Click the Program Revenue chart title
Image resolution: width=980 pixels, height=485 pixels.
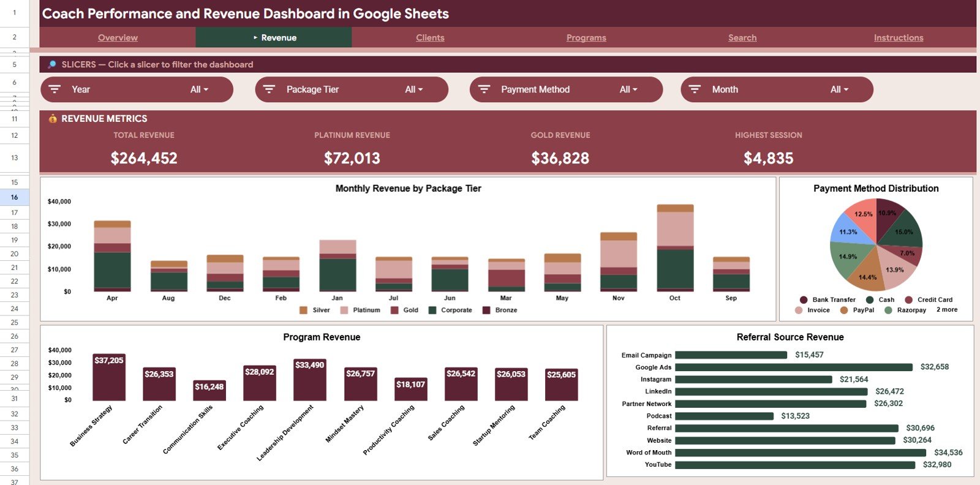(322, 337)
